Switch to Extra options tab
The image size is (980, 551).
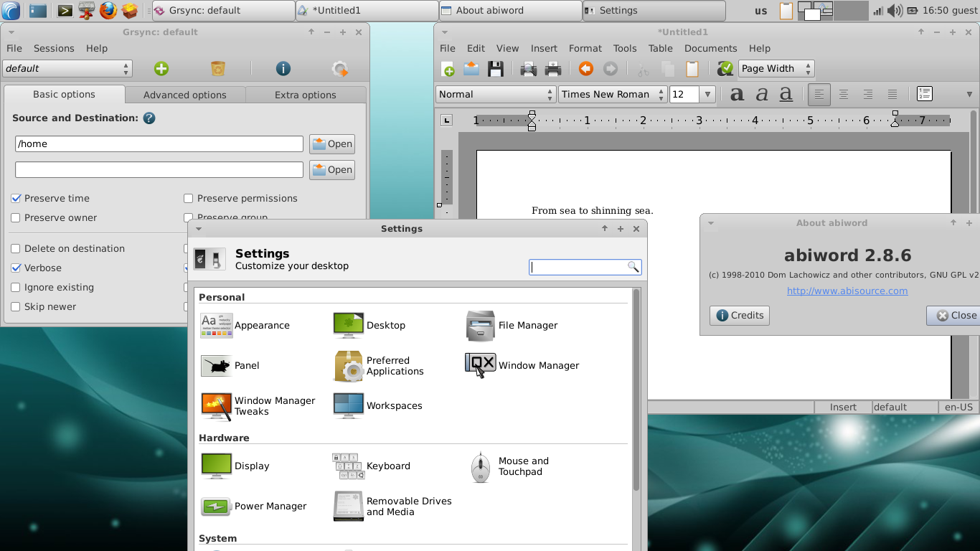tap(306, 95)
